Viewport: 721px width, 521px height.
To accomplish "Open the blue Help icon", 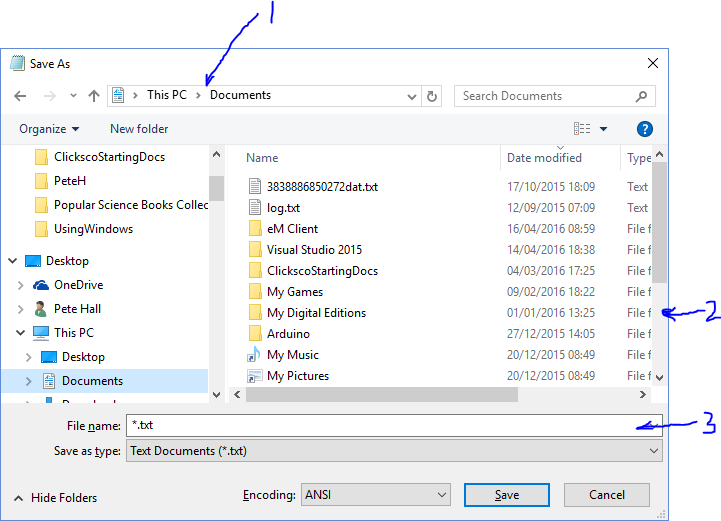I will (645, 129).
